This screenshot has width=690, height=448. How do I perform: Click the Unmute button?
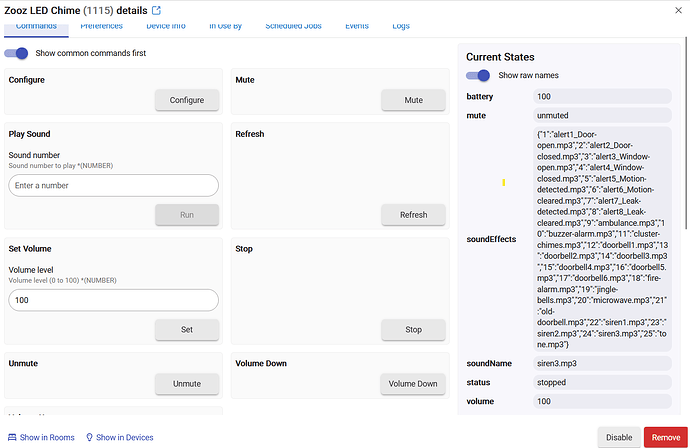tap(187, 384)
